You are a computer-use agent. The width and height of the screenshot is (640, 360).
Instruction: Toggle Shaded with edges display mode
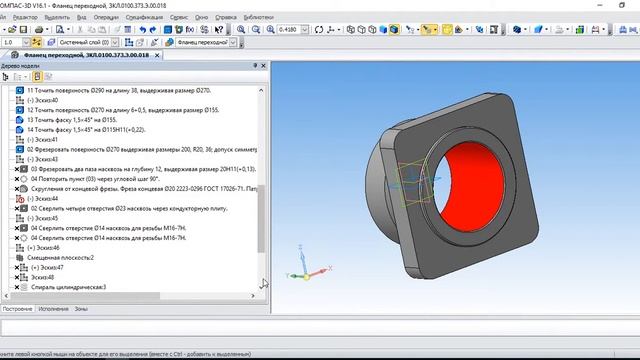(394, 29)
